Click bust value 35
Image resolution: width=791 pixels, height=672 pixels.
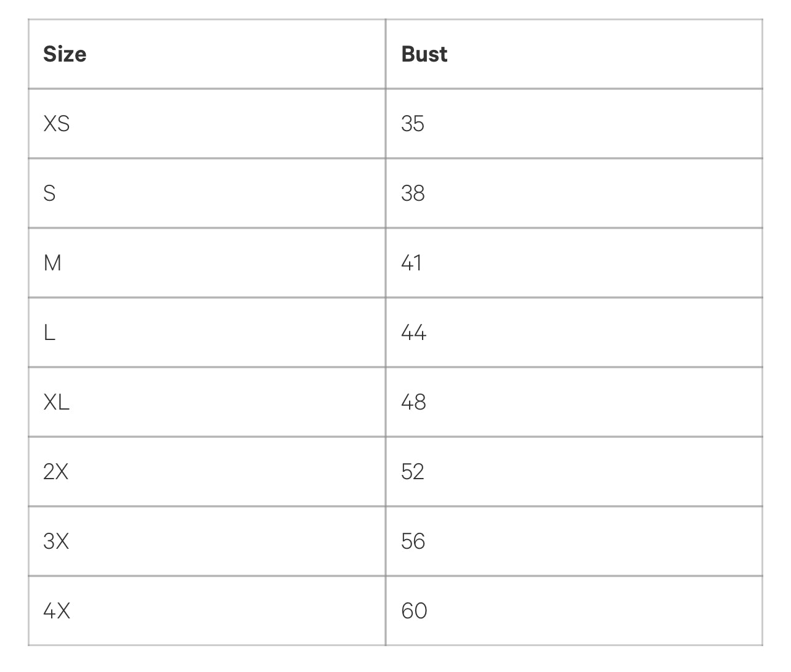pos(413,124)
